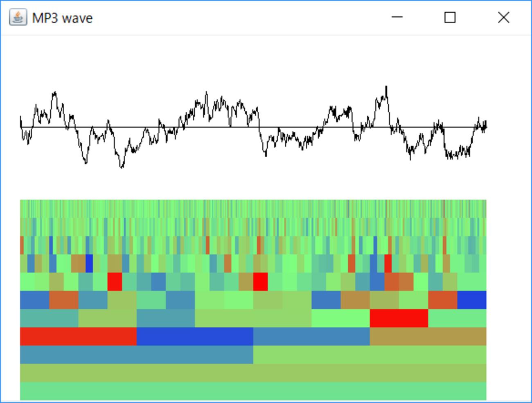
Task: Minimize the MP3 wave window
Action: (x=397, y=18)
